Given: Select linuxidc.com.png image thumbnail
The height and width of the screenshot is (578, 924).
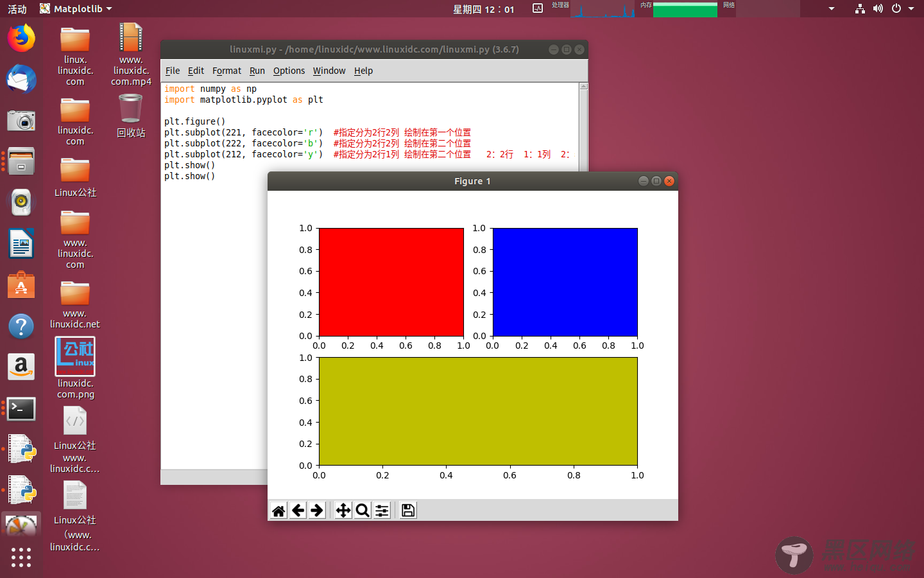Looking at the screenshot, I should click(x=75, y=368).
